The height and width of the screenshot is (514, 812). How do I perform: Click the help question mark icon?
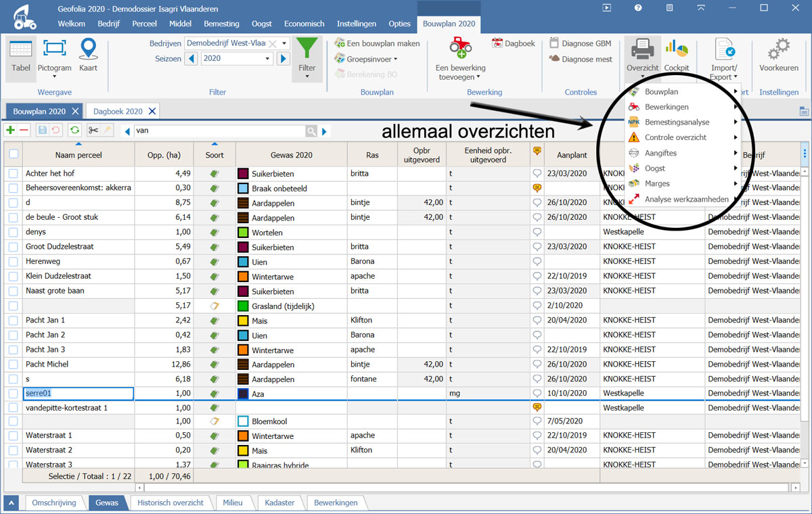pyautogui.click(x=638, y=8)
